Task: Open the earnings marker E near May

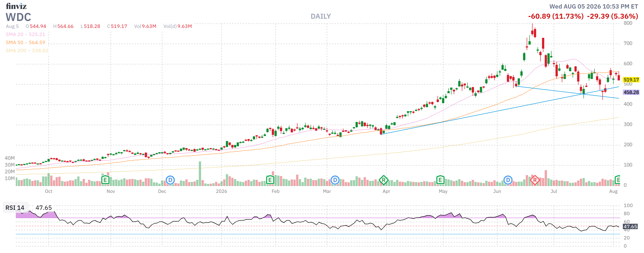Action: (440, 180)
